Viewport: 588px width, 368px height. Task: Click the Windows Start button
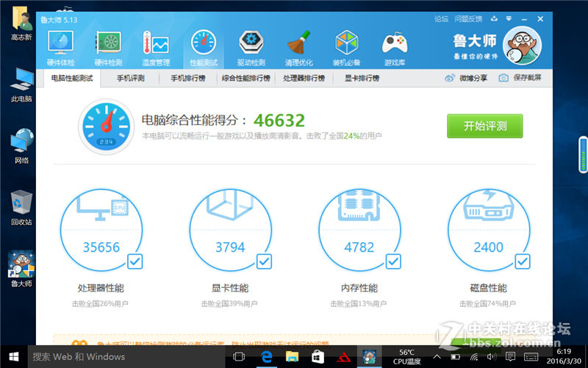pos(14,357)
